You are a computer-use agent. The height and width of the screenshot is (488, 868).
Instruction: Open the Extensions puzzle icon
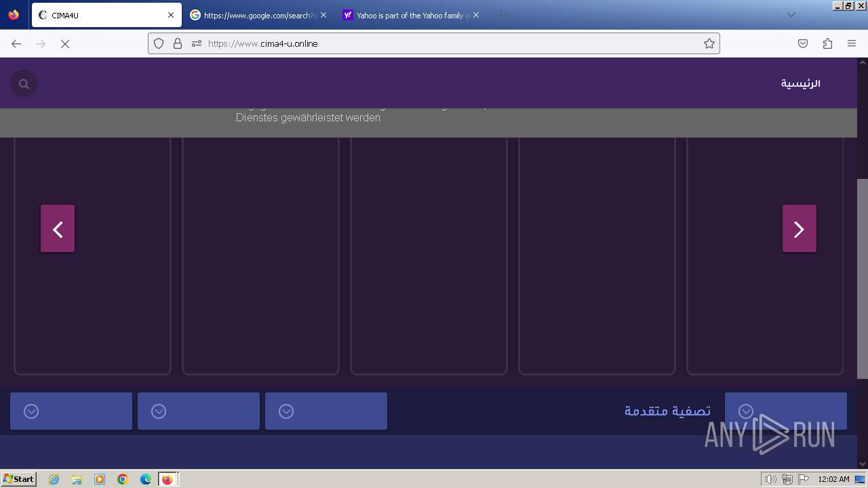click(x=827, y=43)
